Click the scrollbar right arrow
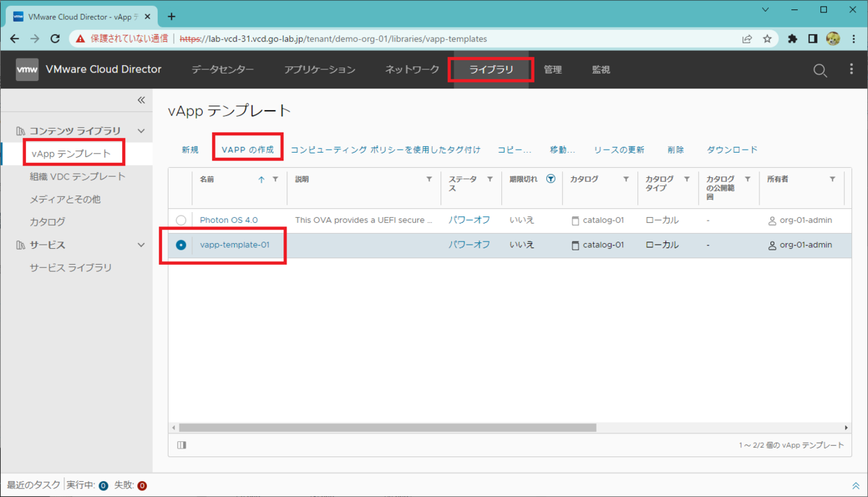The height and width of the screenshot is (497, 868). click(x=846, y=428)
